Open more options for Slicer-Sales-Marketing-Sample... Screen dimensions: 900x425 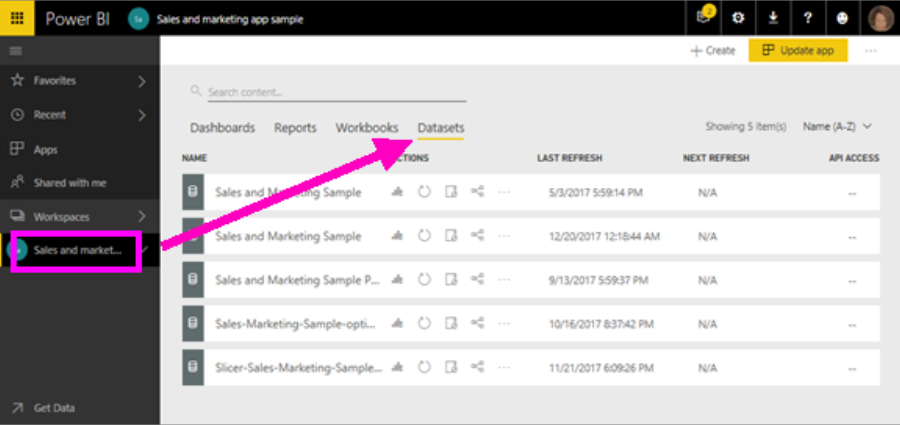pos(504,368)
